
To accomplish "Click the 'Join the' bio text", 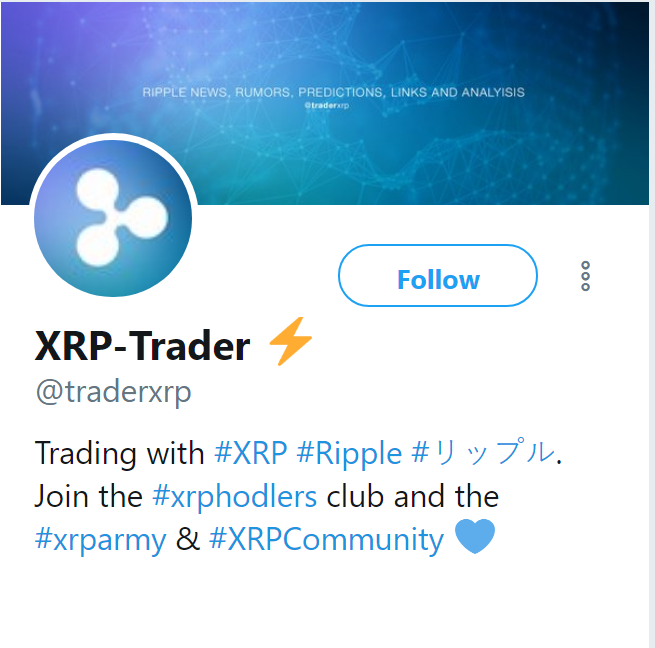I will pyautogui.click(x=89, y=496).
